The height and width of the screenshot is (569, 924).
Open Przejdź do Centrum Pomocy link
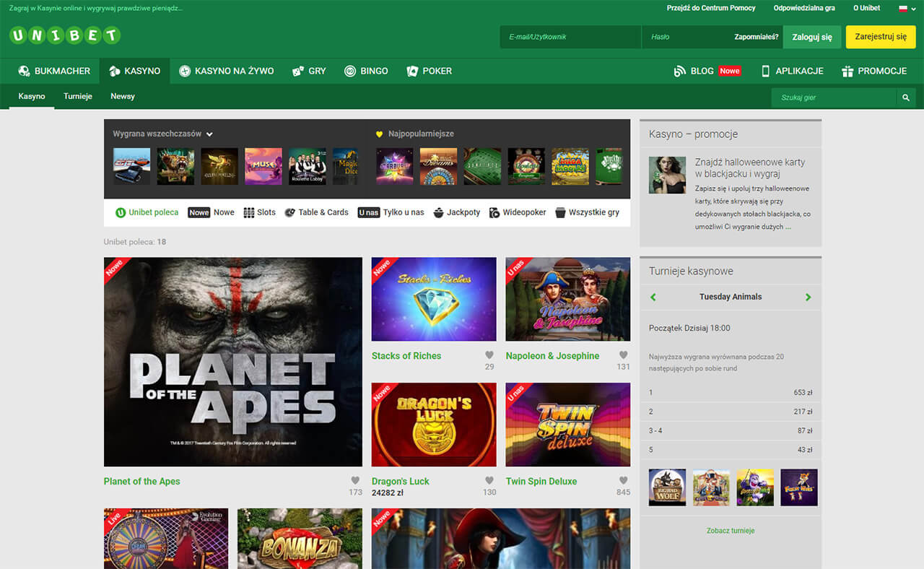point(711,8)
